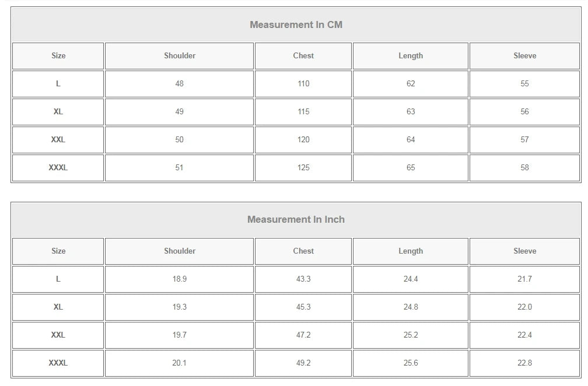This screenshot has height=386, width=588.
Task: Click the shoulder value 49 cell
Action: tap(180, 112)
